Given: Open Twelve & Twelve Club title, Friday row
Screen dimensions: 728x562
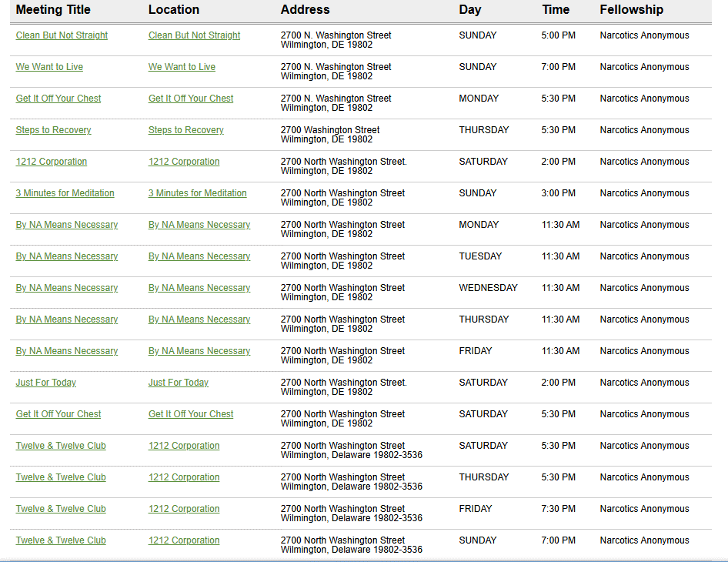Looking at the screenshot, I should [x=61, y=509].
